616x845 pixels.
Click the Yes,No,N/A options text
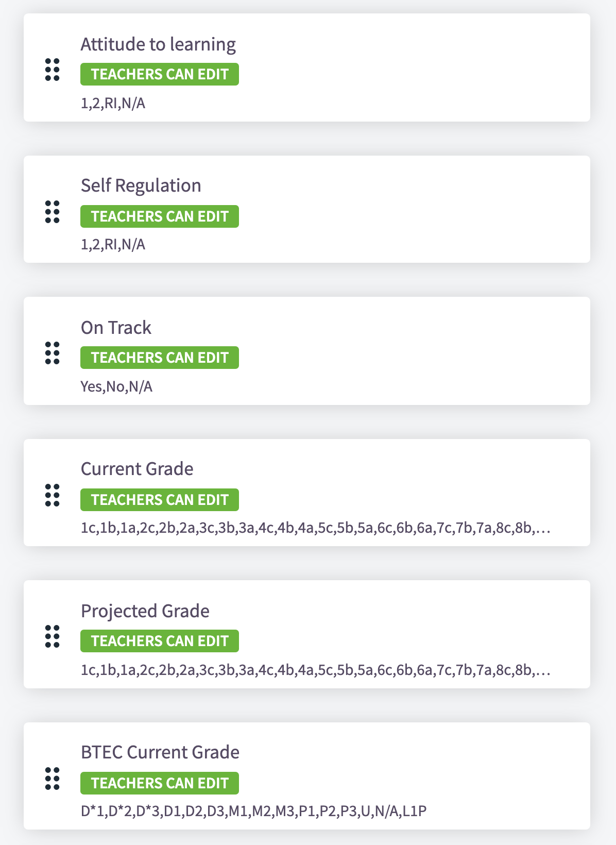click(x=116, y=386)
